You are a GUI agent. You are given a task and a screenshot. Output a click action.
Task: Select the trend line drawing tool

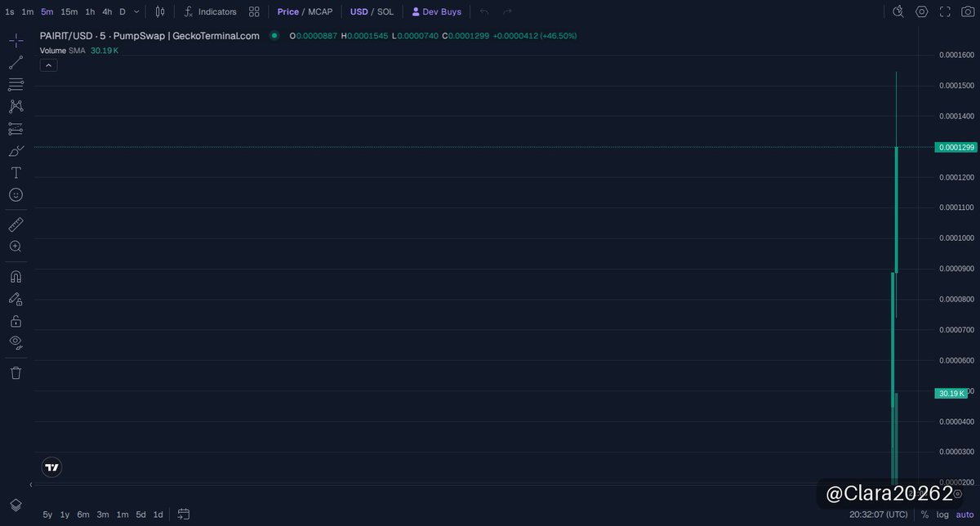[16, 63]
